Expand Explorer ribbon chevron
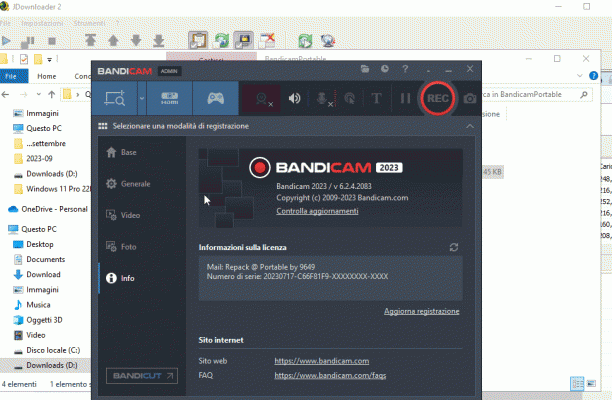612x400 pixels. (x=580, y=76)
